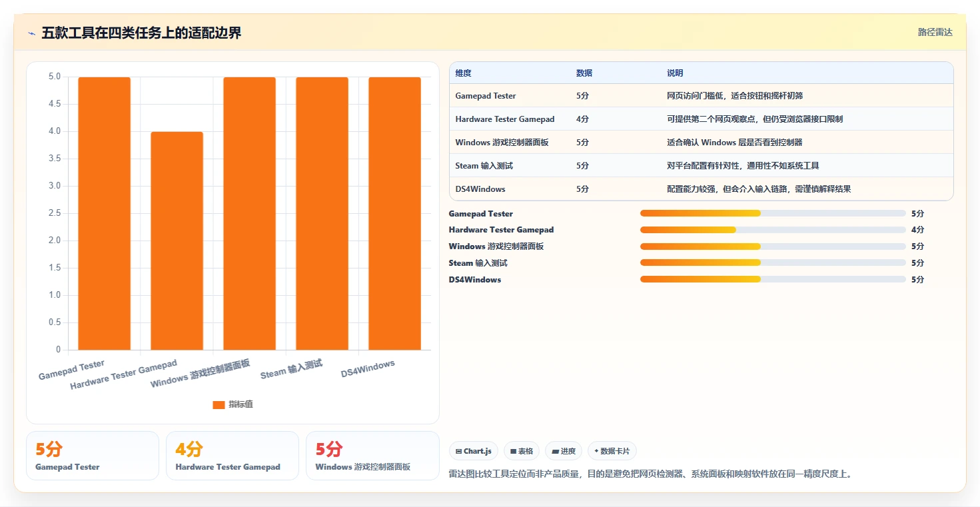The width and height of the screenshot is (980, 507).
Task: Click description 可提供第二个网页观察点,但仍受浏览器接口限制
Action: pyautogui.click(x=755, y=119)
